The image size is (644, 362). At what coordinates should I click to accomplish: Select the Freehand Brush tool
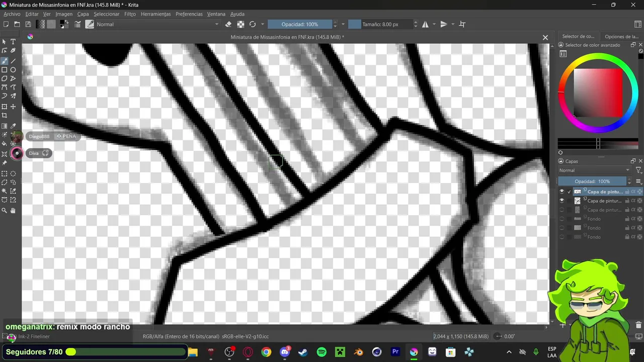5,61
